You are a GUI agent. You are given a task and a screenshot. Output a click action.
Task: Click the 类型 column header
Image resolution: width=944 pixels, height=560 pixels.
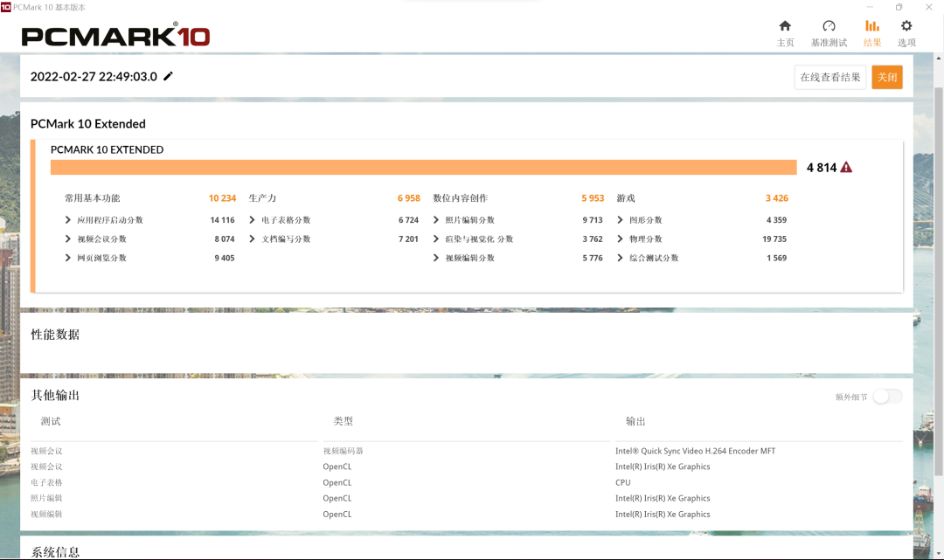pyautogui.click(x=344, y=421)
